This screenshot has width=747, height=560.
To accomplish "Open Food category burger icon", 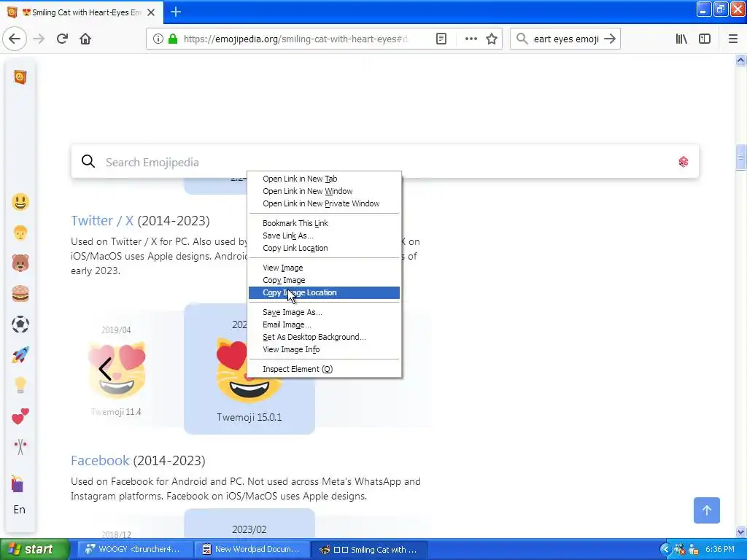I will [x=20, y=294].
